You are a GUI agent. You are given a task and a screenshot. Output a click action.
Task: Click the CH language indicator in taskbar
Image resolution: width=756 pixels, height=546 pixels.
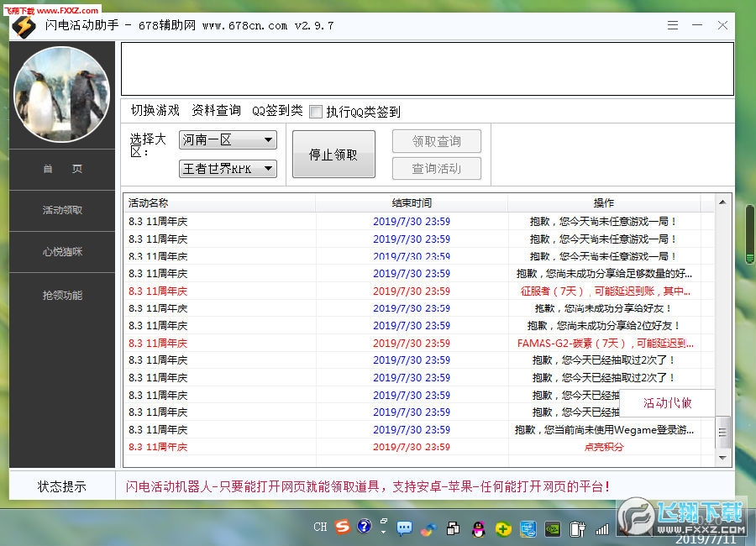point(320,527)
